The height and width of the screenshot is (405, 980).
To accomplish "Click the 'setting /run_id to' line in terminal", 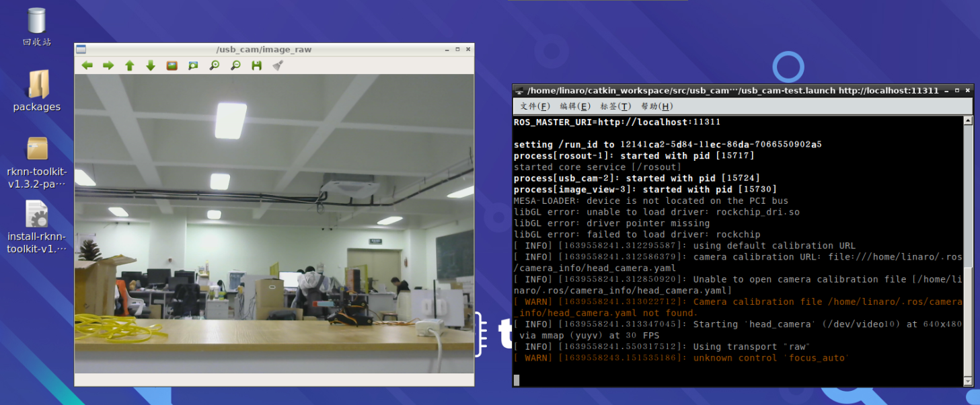I will pyautogui.click(x=667, y=145).
